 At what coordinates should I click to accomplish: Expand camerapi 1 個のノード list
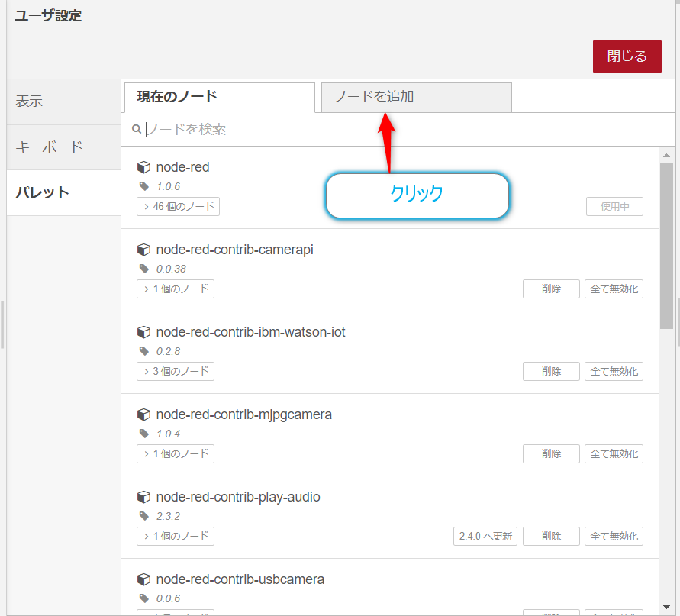176,289
